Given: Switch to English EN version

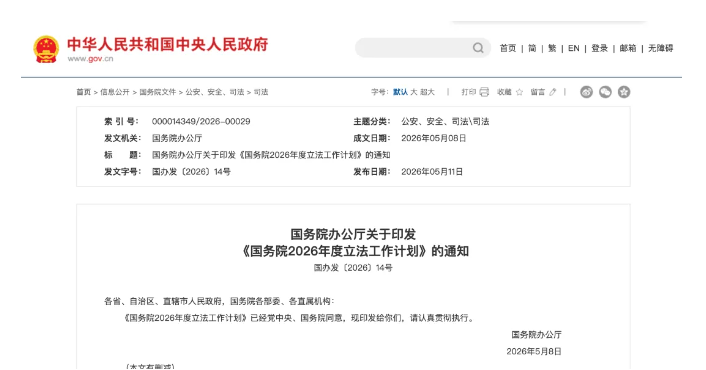Looking at the screenshot, I should [x=574, y=48].
